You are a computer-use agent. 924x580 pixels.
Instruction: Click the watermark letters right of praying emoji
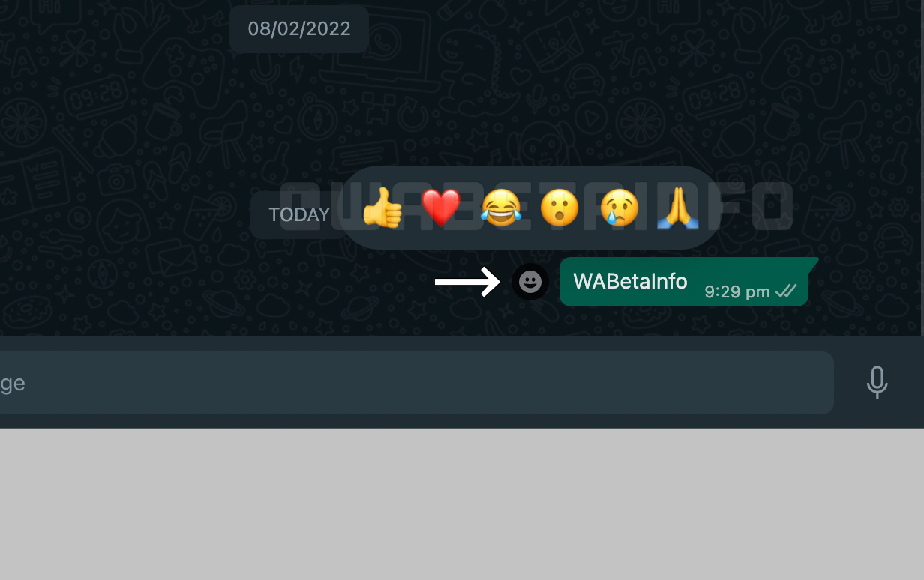coord(756,206)
